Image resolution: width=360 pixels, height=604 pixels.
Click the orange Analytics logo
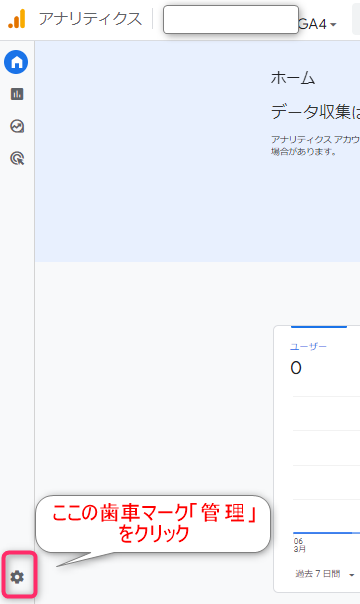(17, 19)
